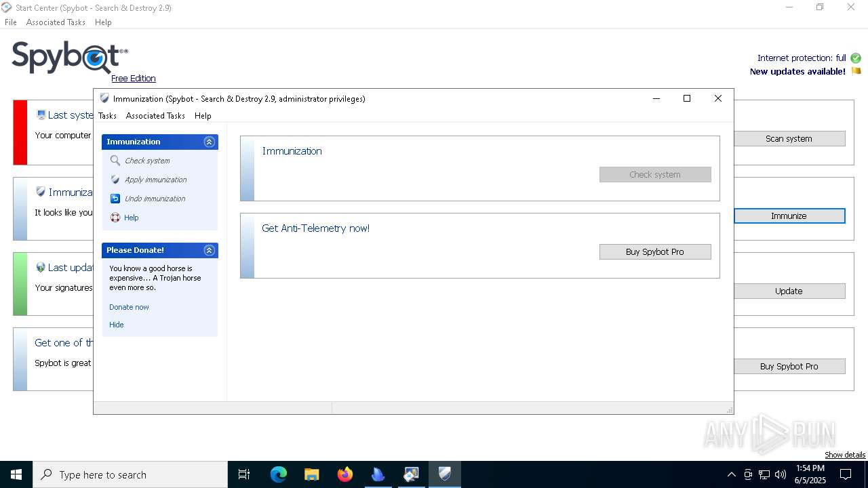Open File menu in Start Center
Screen dimensions: 868x488
pos(11,22)
